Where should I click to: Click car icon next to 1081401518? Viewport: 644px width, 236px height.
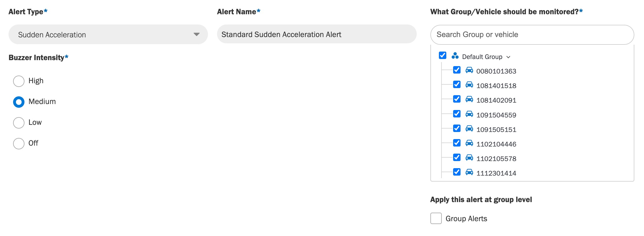pos(469,85)
